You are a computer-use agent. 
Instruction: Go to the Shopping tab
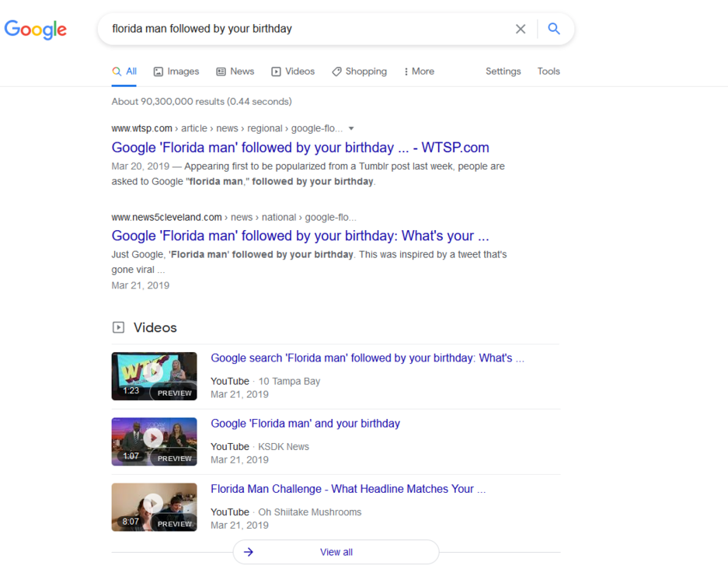point(359,72)
